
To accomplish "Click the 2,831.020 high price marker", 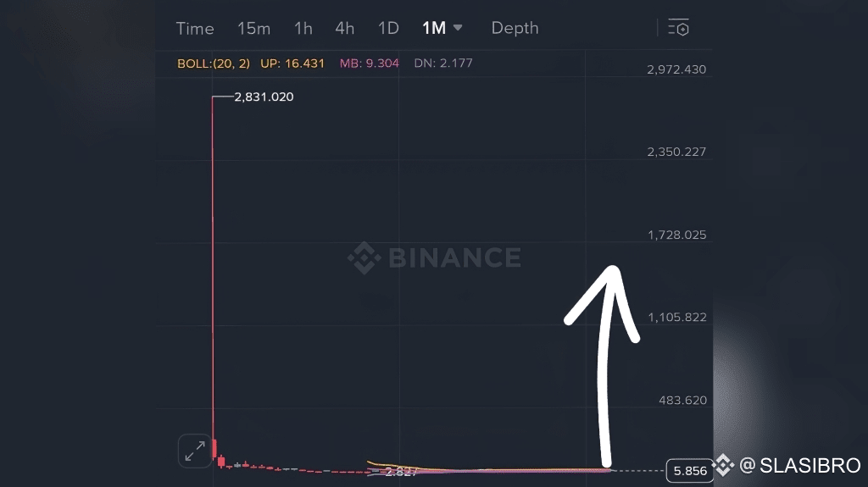I will tap(264, 97).
